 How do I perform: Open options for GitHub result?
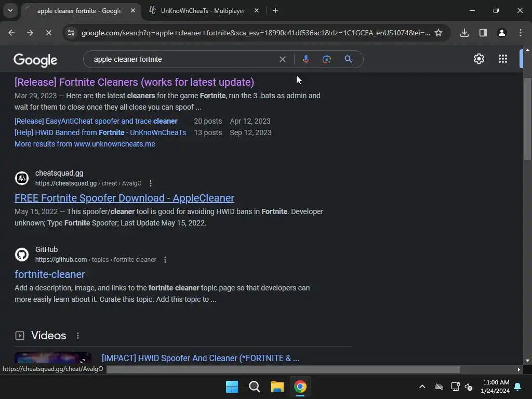(165, 260)
